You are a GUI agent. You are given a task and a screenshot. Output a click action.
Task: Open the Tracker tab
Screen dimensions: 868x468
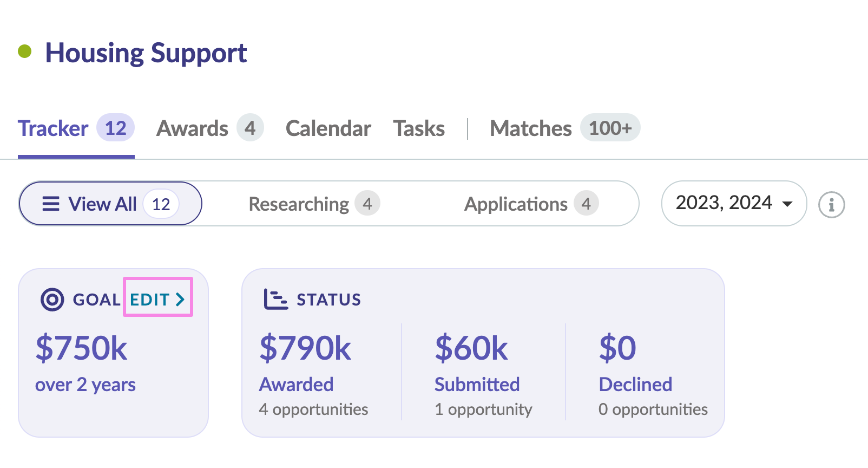pos(53,129)
